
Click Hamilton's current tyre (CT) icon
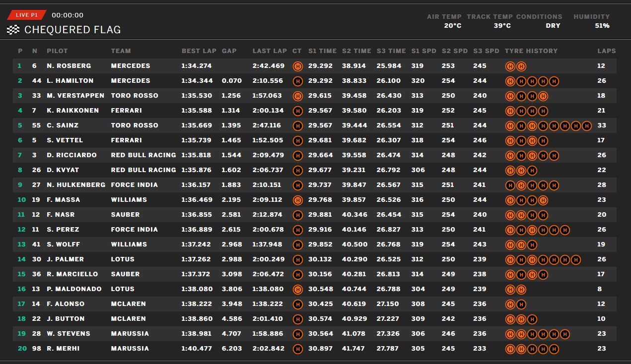point(297,81)
